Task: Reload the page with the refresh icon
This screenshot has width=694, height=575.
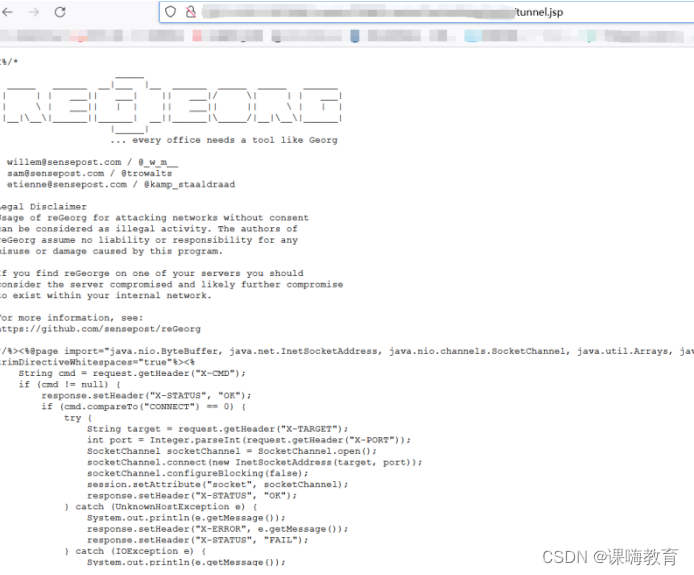Action: [x=60, y=12]
